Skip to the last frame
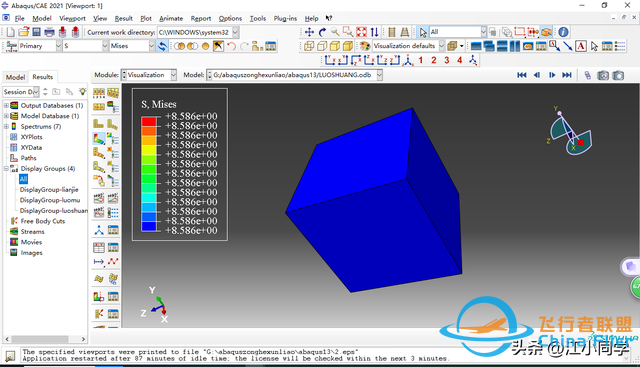This screenshot has width=640, height=367. [567, 75]
